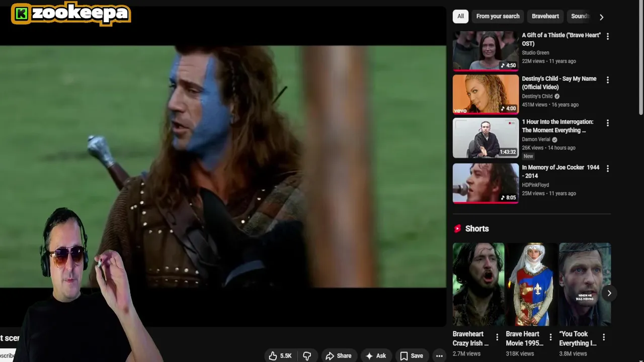Open the more actions ellipsis below video
Screen dimensions: 644x362
[439, 355]
